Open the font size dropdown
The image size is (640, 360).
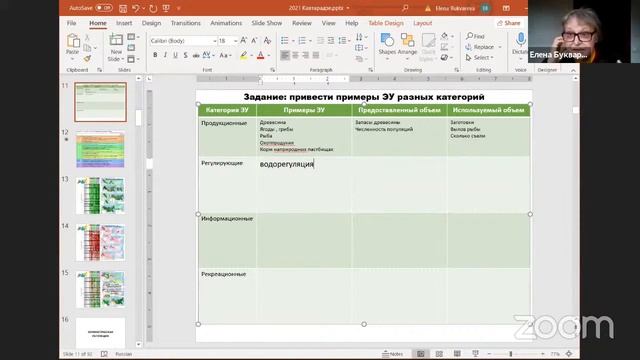tap(236, 41)
